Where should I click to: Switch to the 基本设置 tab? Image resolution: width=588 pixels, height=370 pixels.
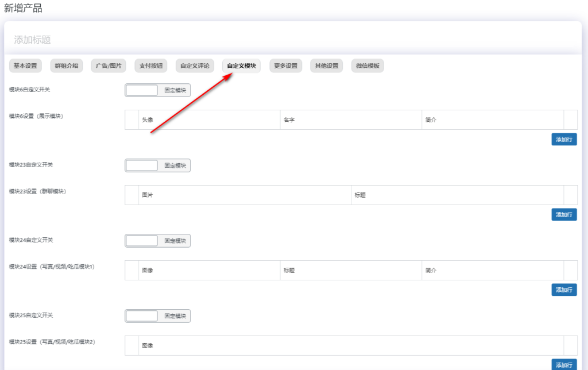coord(25,66)
